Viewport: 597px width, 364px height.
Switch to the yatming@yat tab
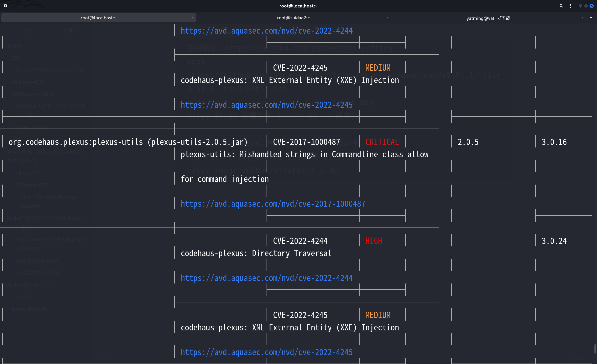tap(488, 18)
